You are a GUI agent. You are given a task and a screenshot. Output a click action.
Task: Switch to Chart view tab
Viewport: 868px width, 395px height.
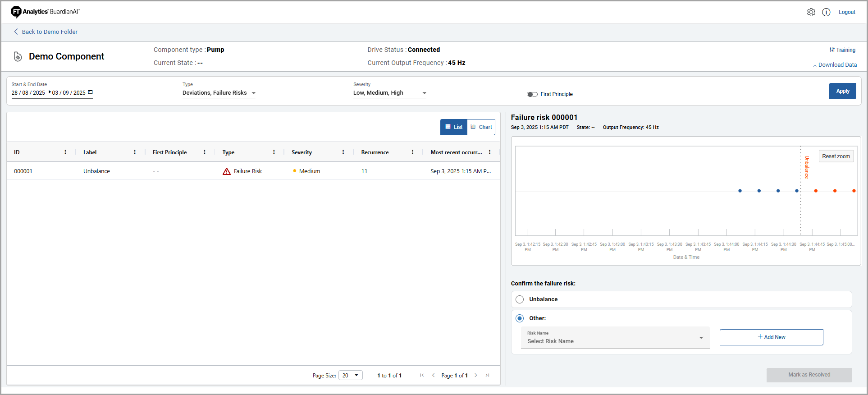481,127
